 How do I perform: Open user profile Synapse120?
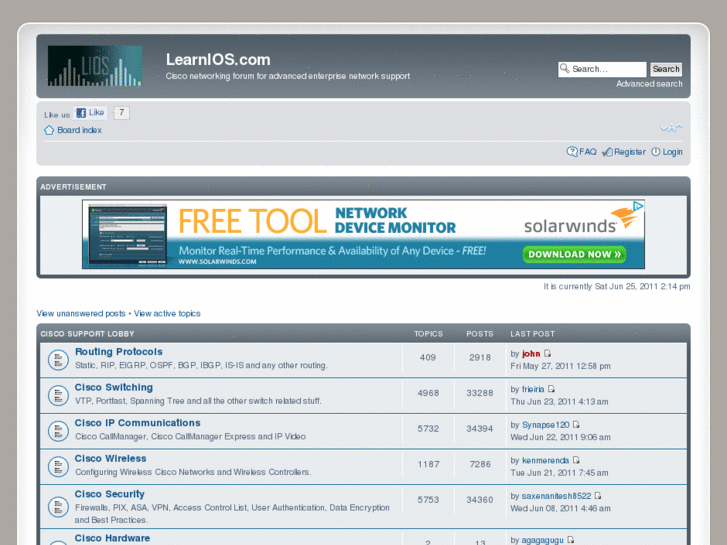pyautogui.click(x=545, y=425)
